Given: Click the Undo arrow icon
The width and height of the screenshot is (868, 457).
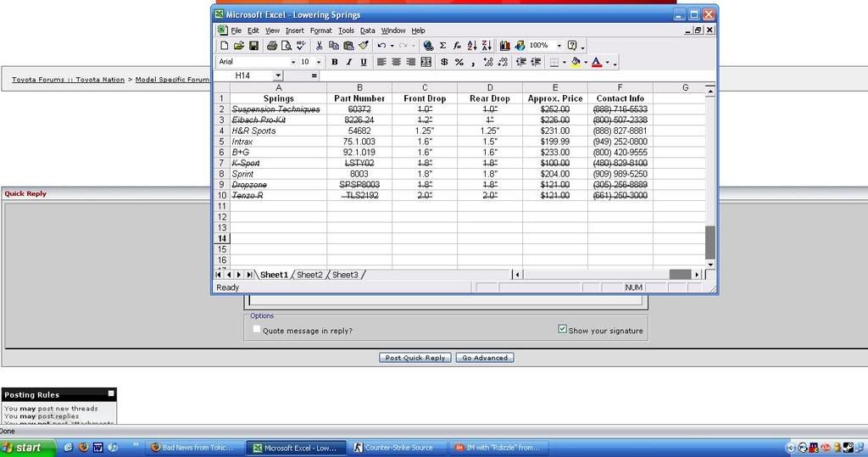Looking at the screenshot, I should click(381, 46).
